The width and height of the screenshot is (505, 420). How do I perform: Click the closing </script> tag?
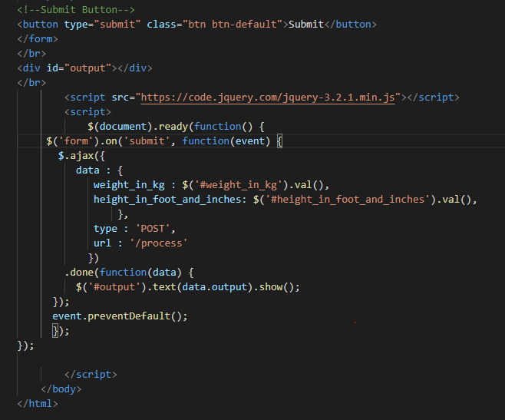point(91,375)
